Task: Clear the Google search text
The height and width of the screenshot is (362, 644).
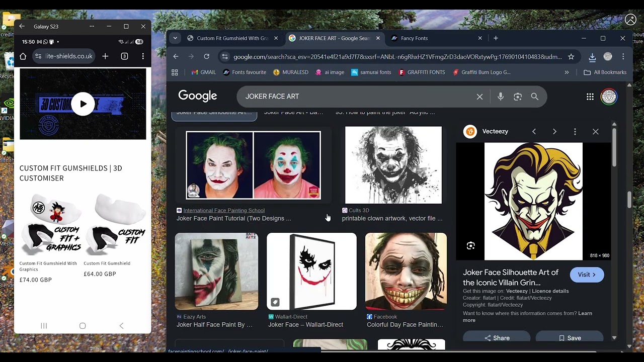Action: 479,97
